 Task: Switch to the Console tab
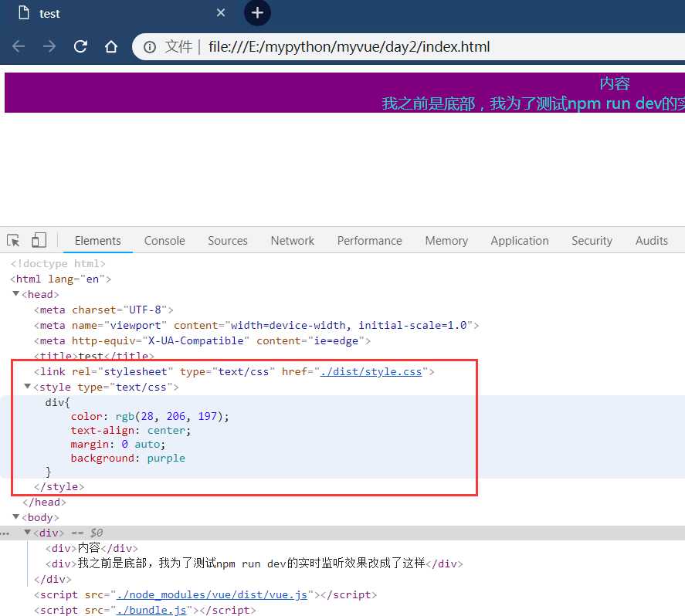pos(164,241)
